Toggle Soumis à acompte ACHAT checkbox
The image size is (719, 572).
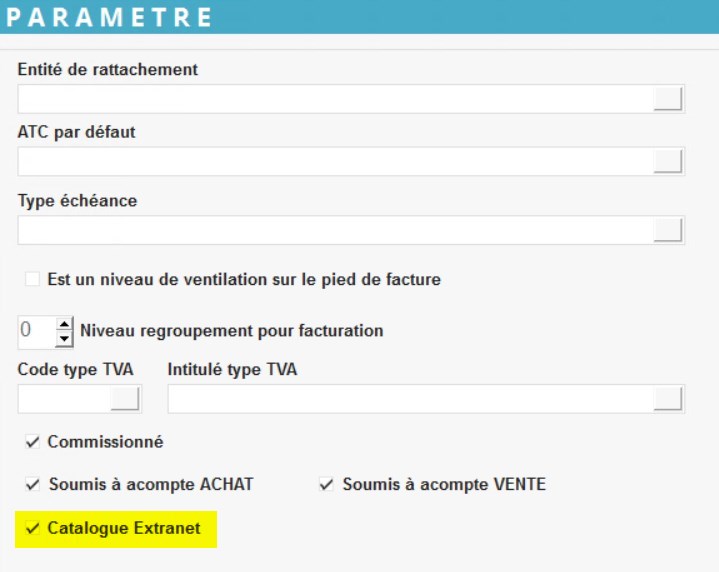(x=33, y=485)
